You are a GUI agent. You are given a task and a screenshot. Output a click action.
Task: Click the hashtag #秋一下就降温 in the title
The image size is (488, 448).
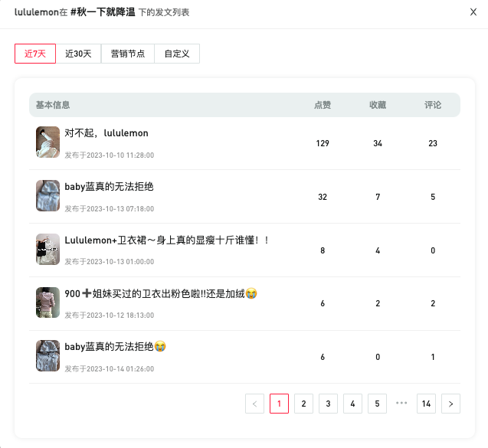pyautogui.click(x=103, y=12)
